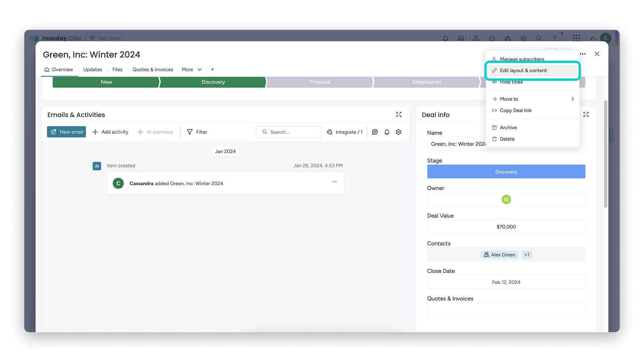644x362 pixels.
Task: Click the item card vertical scrollbar
Action: click(605, 154)
